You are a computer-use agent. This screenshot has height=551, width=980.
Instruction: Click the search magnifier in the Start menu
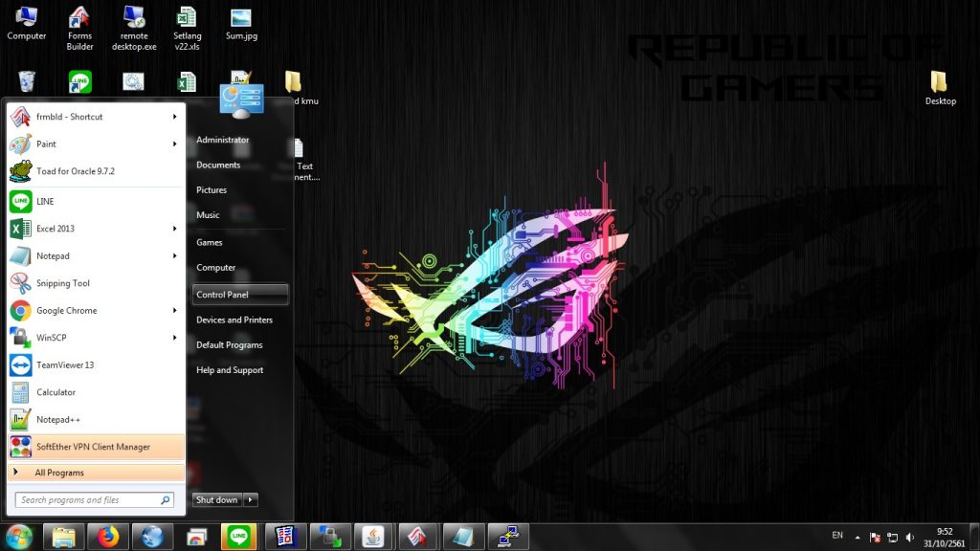[166, 499]
